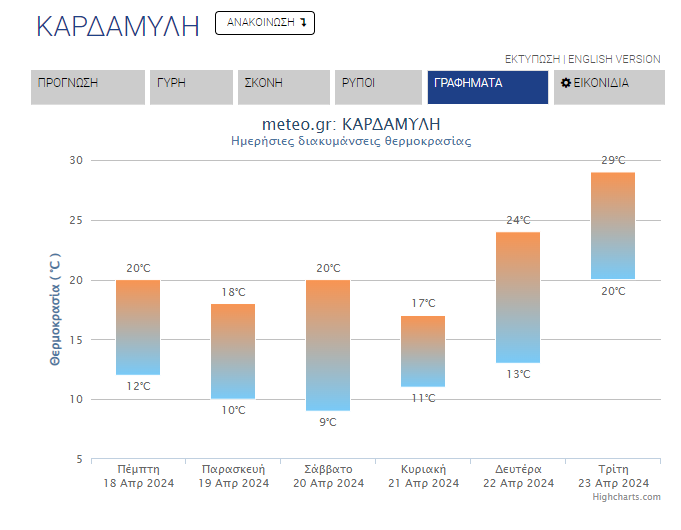Image resolution: width=681 pixels, height=530 pixels.
Task: Open the ΓΥΡΗ pollen tab
Action: click(x=192, y=87)
